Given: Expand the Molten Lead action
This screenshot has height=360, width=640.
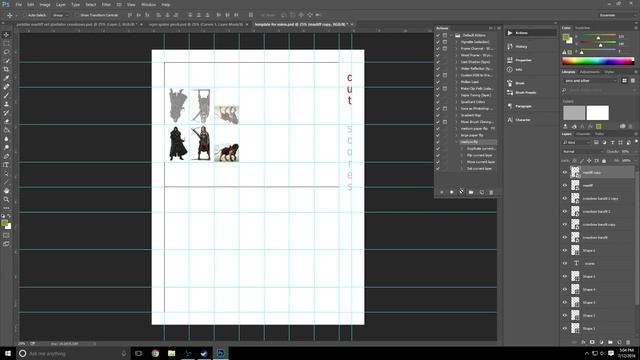Looking at the screenshot, I should click(457, 82).
